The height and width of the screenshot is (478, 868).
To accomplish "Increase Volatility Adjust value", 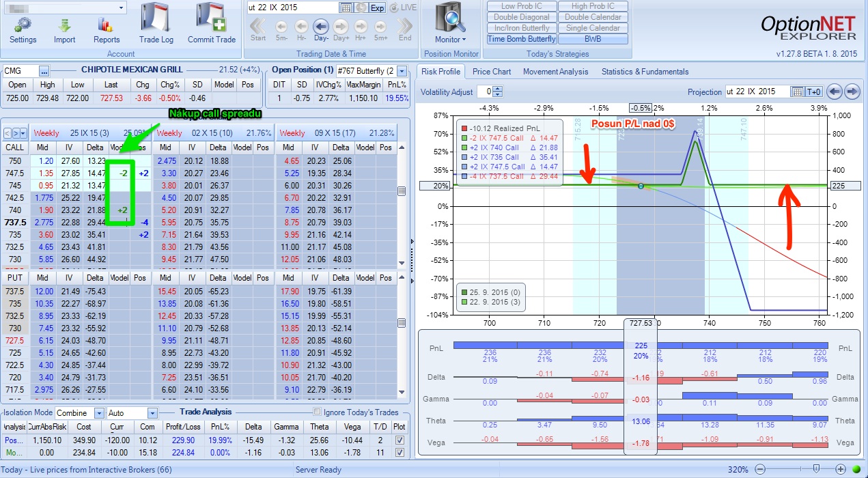I will pyautogui.click(x=498, y=89).
